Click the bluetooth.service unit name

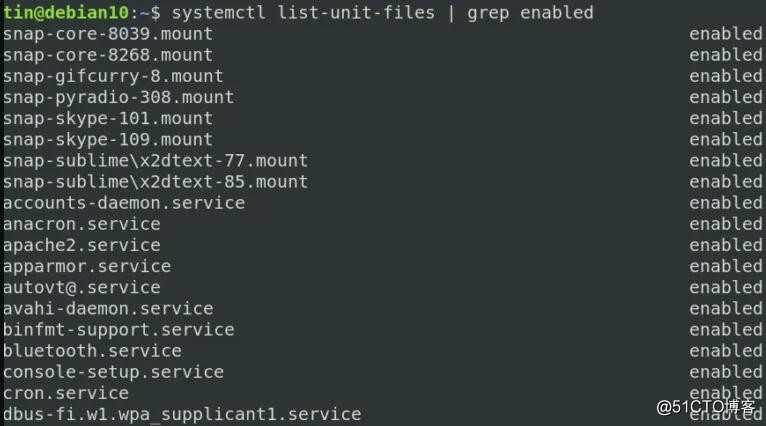[92, 351]
